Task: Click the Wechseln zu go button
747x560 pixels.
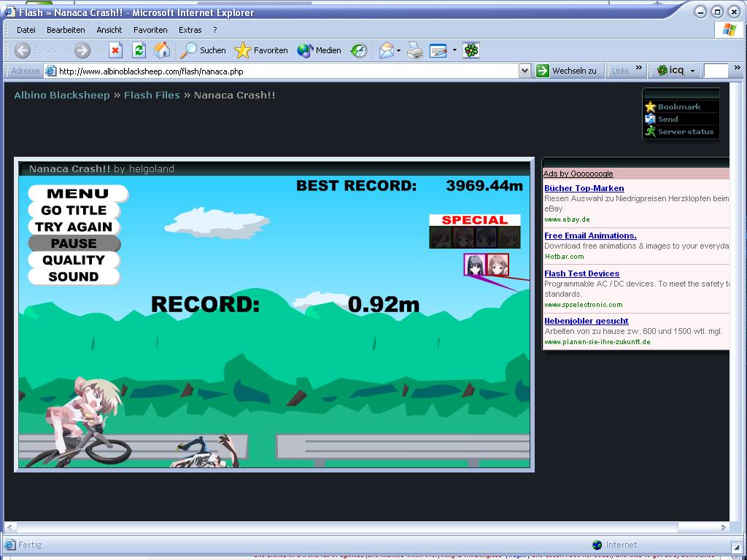Action: click(x=566, y=71)
